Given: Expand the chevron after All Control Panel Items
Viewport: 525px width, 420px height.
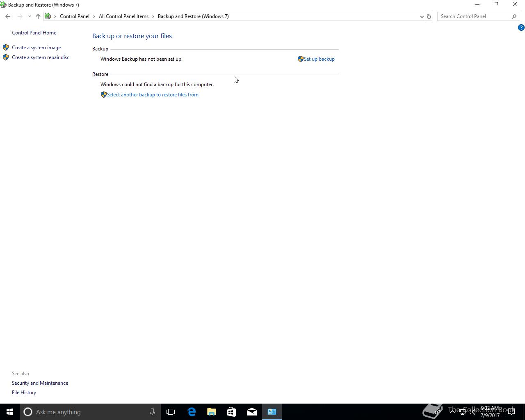Looking at the screenshot, I should (x=153, y=16).
